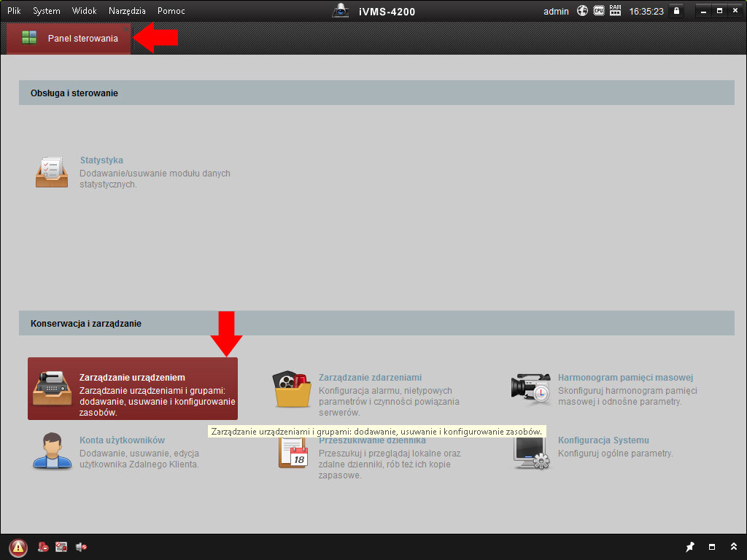Click the RAM usage indicator
This screenshot has height=560, width=747.
coord(615,11)
